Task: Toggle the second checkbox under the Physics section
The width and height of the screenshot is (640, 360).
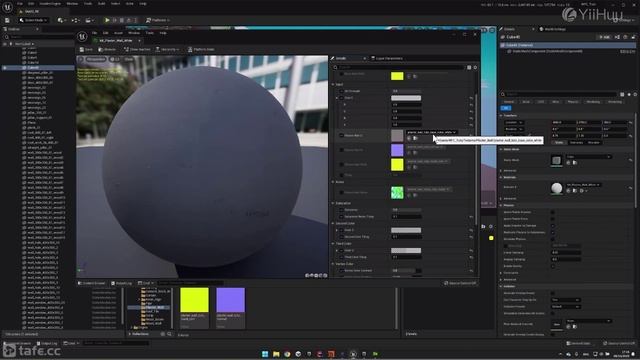Action: point(553,219)
